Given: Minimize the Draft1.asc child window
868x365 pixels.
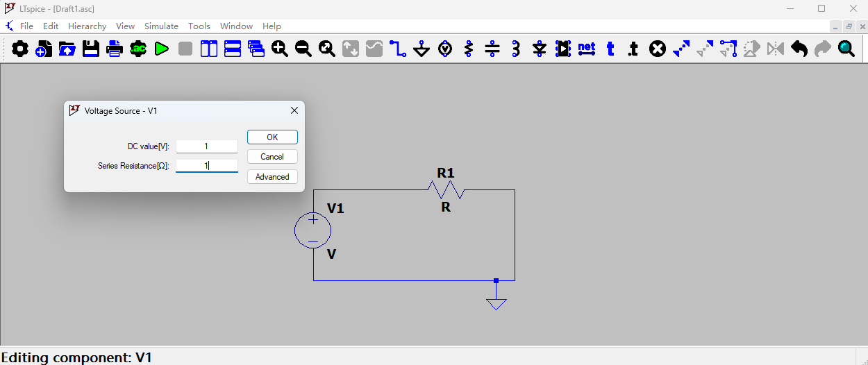Looking at the screenshot, I should (836, 26).
